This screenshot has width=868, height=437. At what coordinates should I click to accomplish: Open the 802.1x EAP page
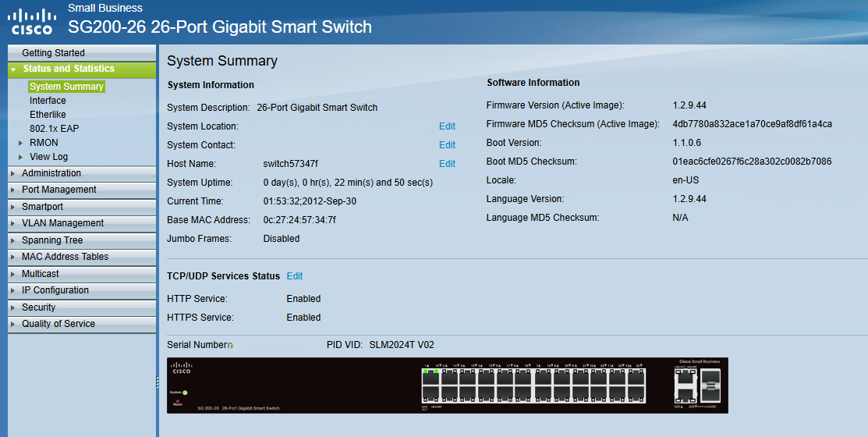tap(55, 129)
